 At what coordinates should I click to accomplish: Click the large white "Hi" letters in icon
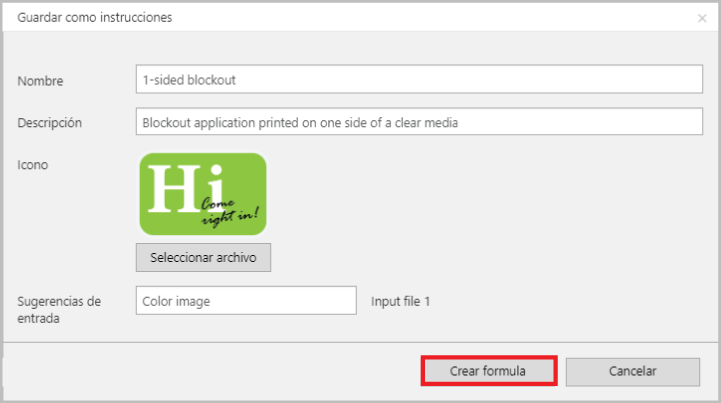click(186, 189)
